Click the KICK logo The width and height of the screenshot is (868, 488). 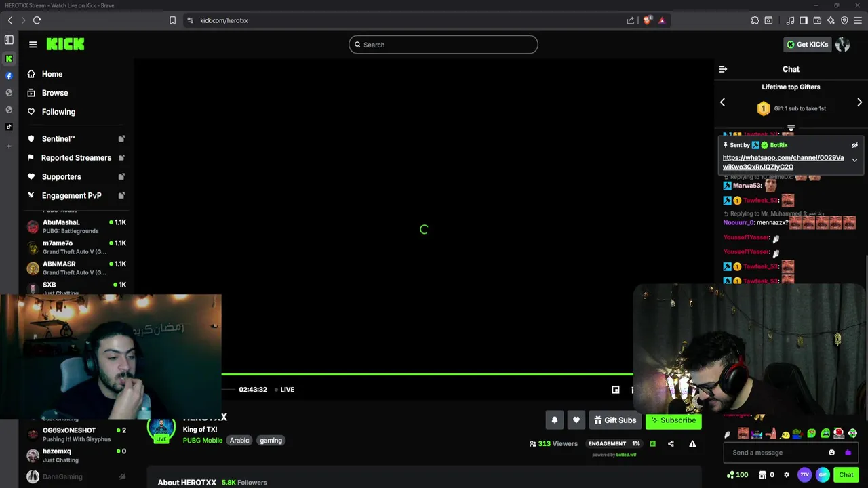pyautogui.click(x=65, y=44)
